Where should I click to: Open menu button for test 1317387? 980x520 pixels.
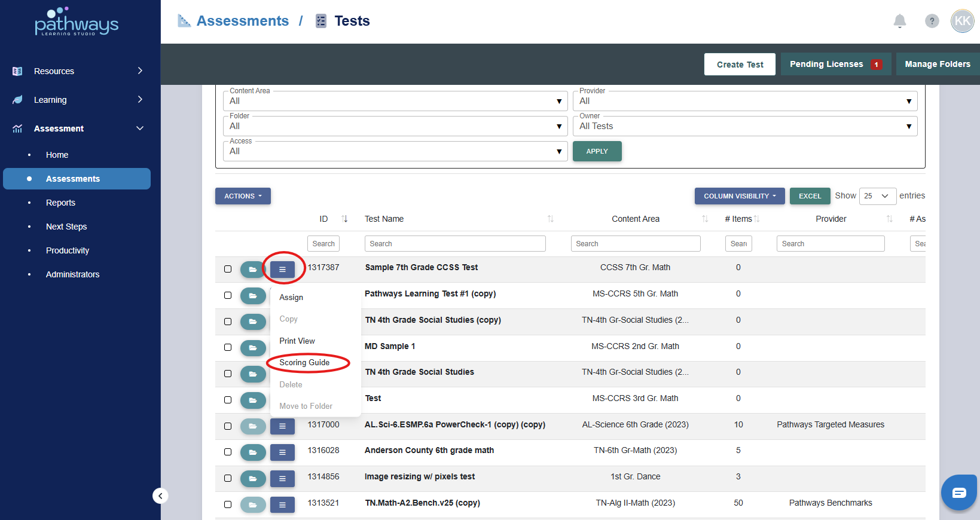point(282,270)
